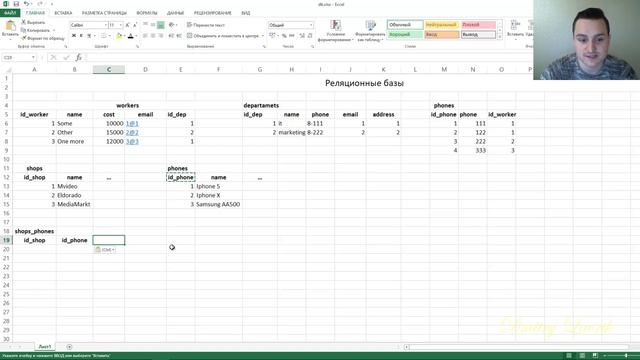
Task: Apply the yellow fill color
Action: pos(118,36)
